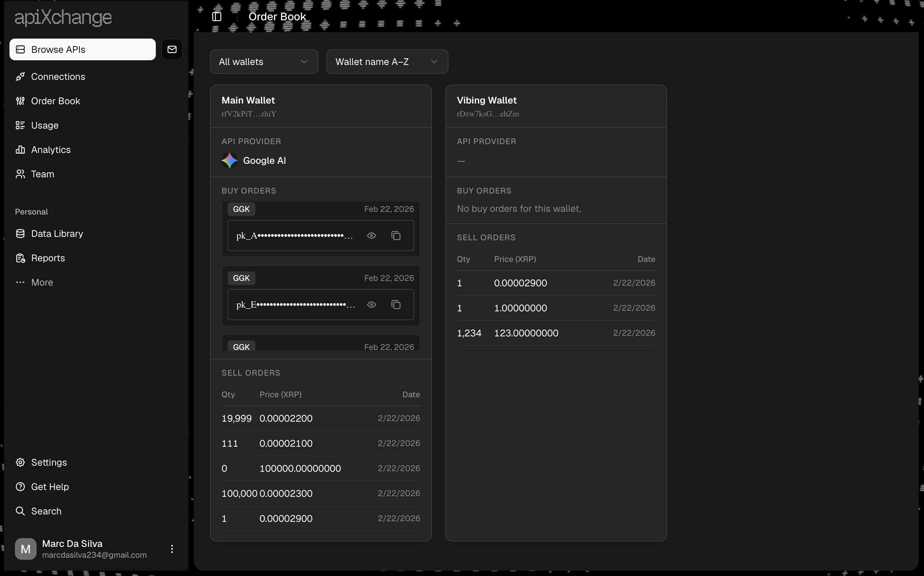The height and width of the screenshot is (576, 924).
Task: Toggle the sidebar panel icon
Action: point(216,16)
